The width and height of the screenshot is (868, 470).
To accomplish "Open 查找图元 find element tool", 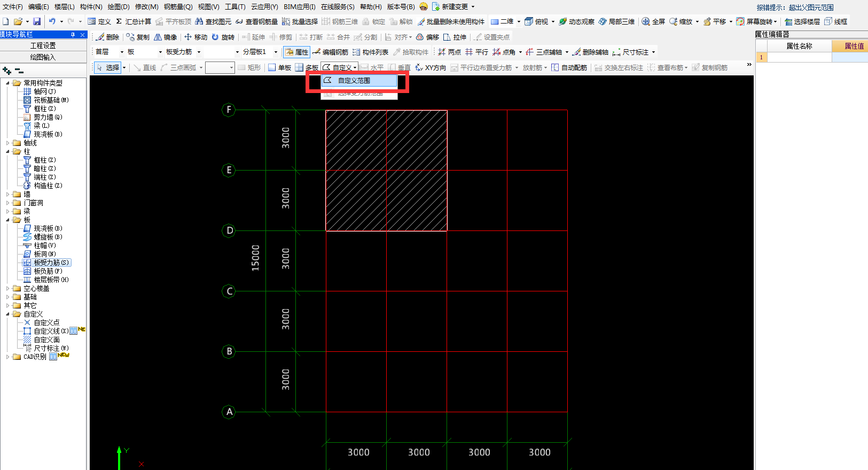I will tap(213, 21).
